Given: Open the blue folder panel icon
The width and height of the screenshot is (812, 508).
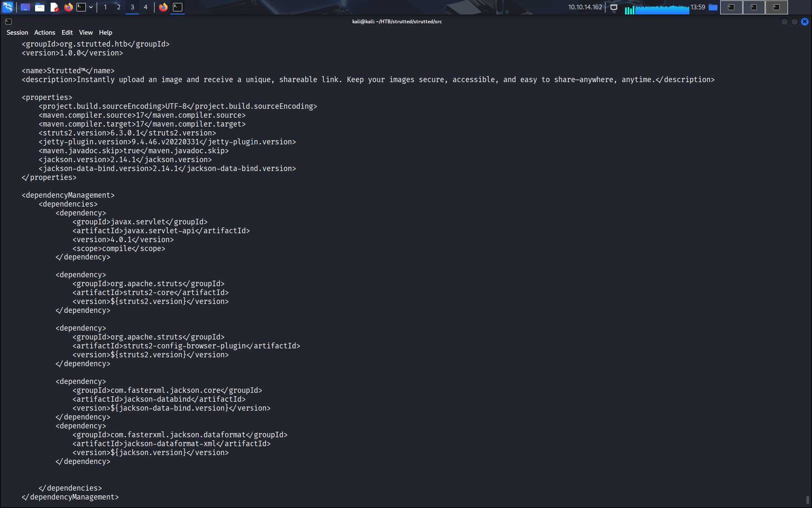Looking at the screenshot, I should (x=713, y=7).
